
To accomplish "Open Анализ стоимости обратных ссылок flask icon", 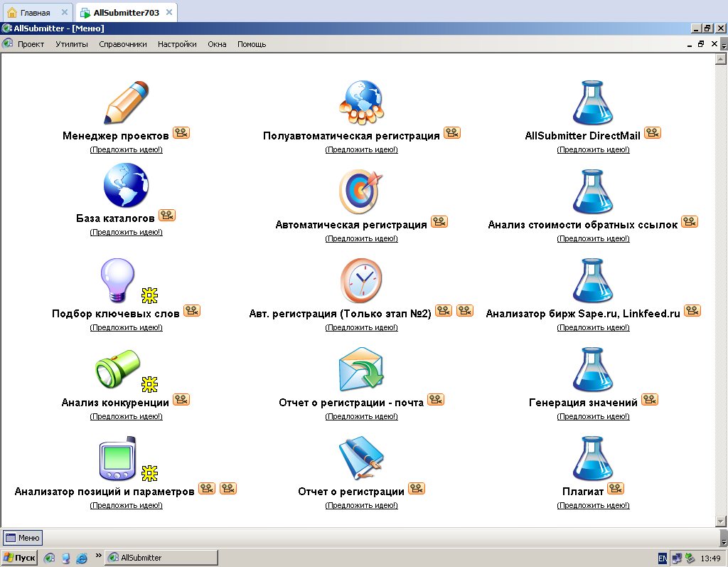I will pos(593,191).
